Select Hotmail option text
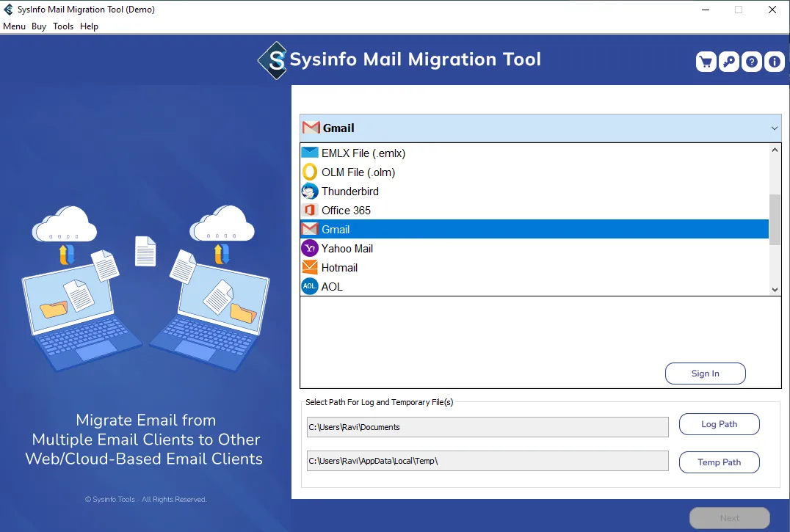This screenshot has height=532, width=790. point(340,268)
